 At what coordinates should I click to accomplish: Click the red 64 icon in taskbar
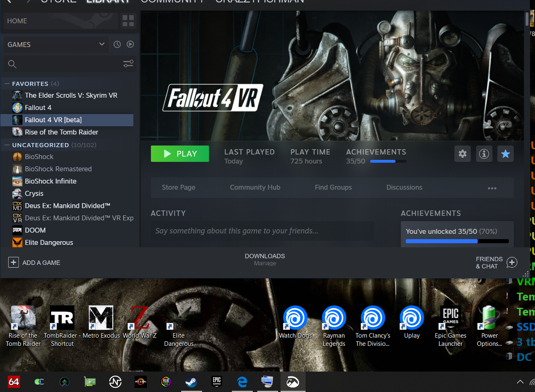coord(14,382)
